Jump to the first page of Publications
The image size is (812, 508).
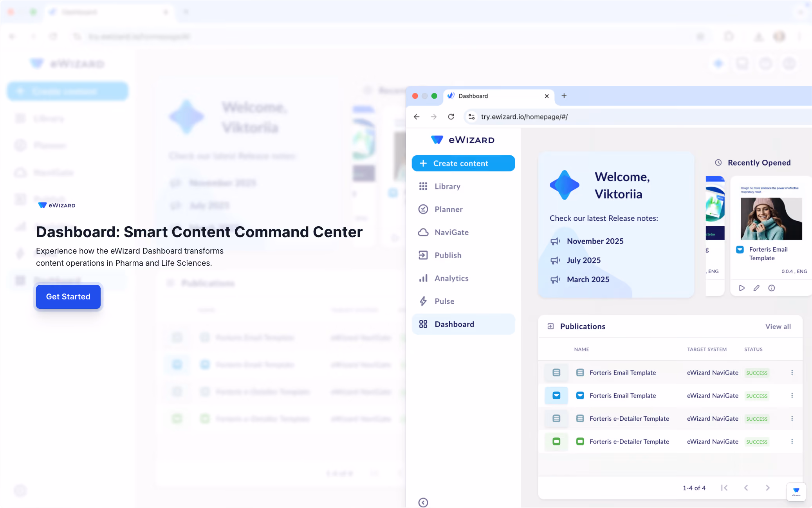click(724, 488)
